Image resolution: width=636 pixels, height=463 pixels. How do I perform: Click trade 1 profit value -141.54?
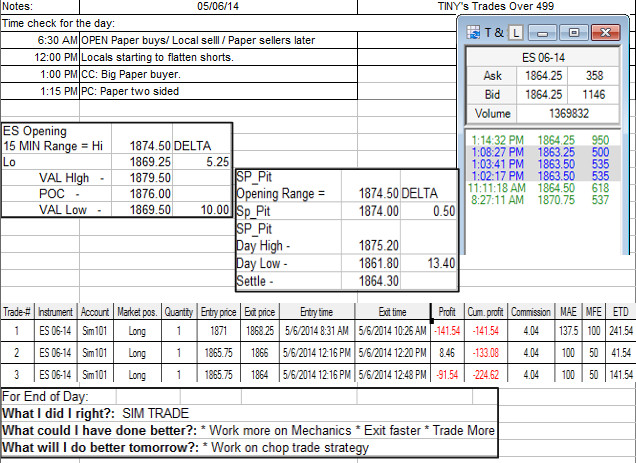pyautogui.click(x=447, y=331)
